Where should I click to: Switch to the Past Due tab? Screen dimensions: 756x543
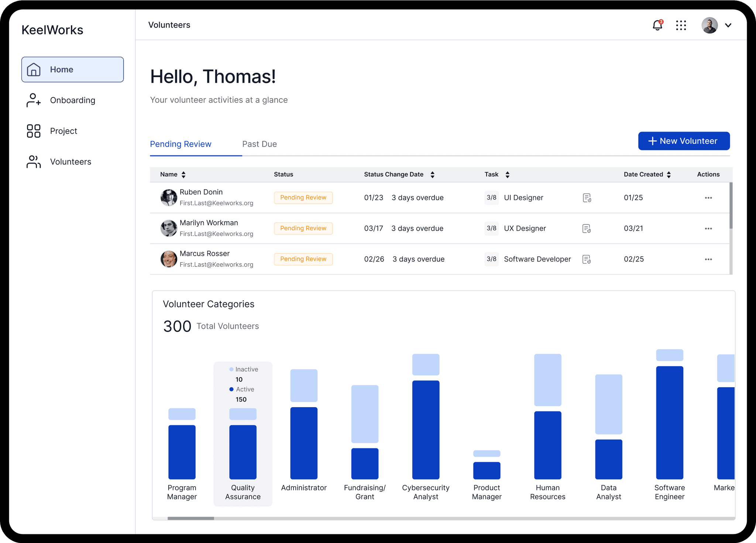click(x=259, y=144)
